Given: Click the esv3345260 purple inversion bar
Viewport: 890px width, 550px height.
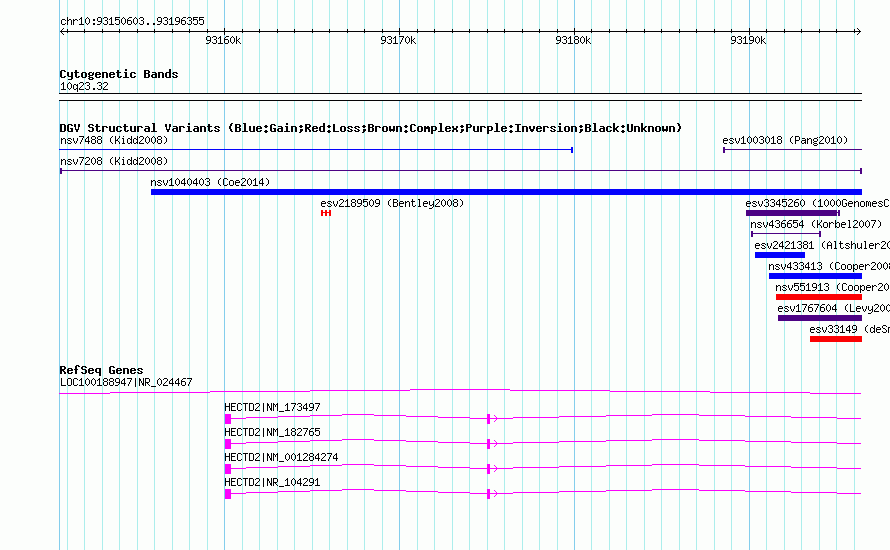Looking at the screenshot, I should [792, 213].
